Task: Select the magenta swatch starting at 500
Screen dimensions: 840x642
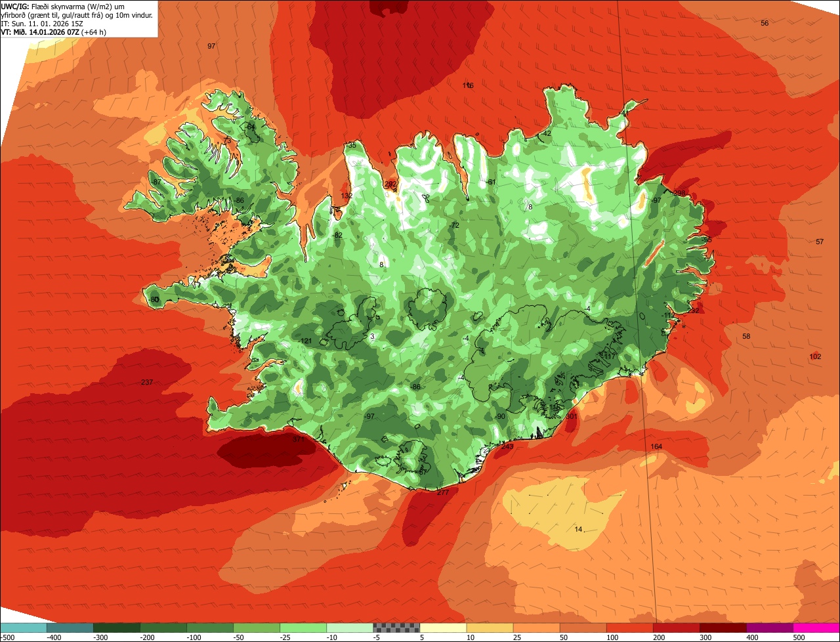Action: [816, 628]
